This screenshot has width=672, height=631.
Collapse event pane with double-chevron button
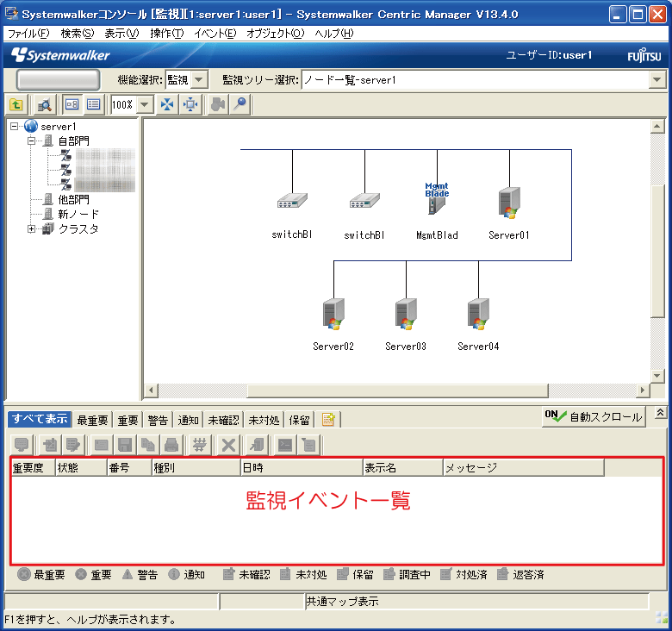(x=661, y=413)
